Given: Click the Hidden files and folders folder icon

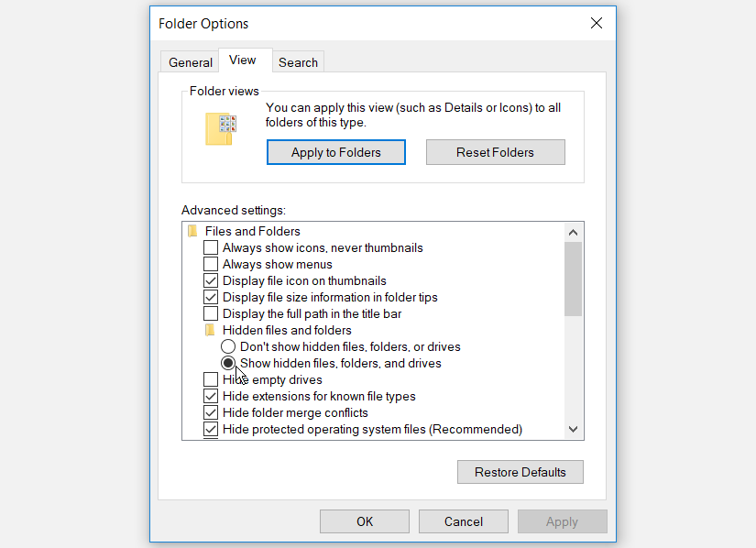Looking at the screenshot, I should [x=210, y=330].
